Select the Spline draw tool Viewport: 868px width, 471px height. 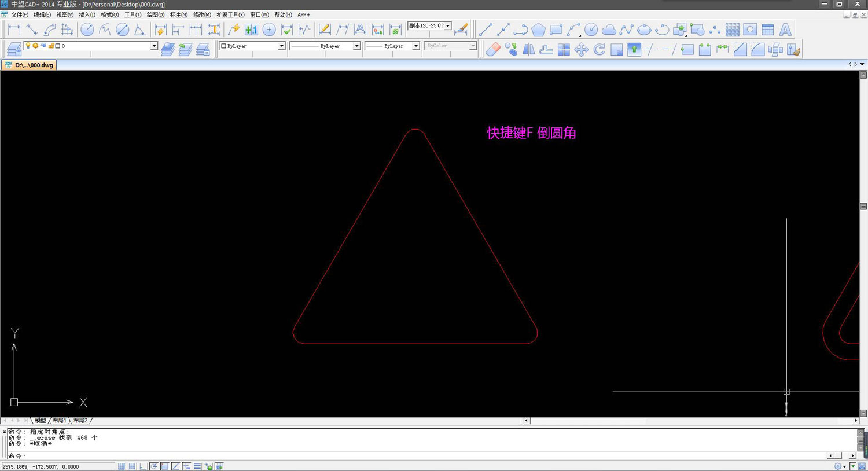pos(627,30)
